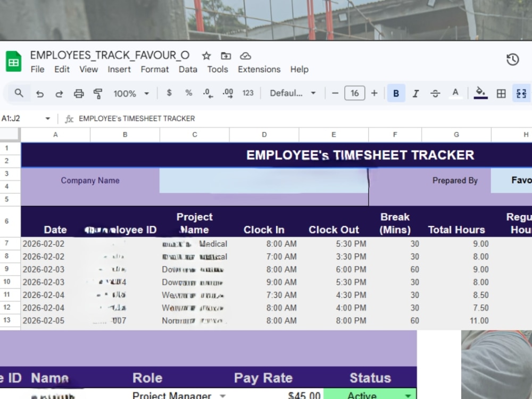Undo the last action
The image size is (532, 399).
tap(40, 94)
